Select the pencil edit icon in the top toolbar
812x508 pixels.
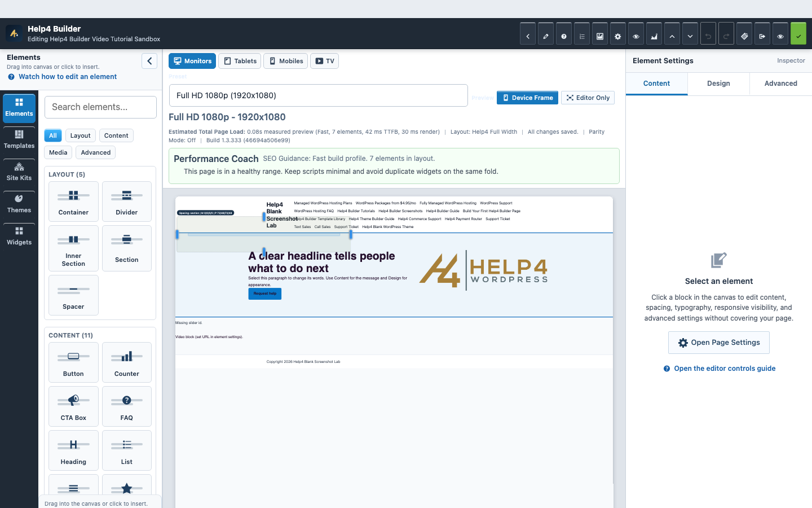click(546, 34)
